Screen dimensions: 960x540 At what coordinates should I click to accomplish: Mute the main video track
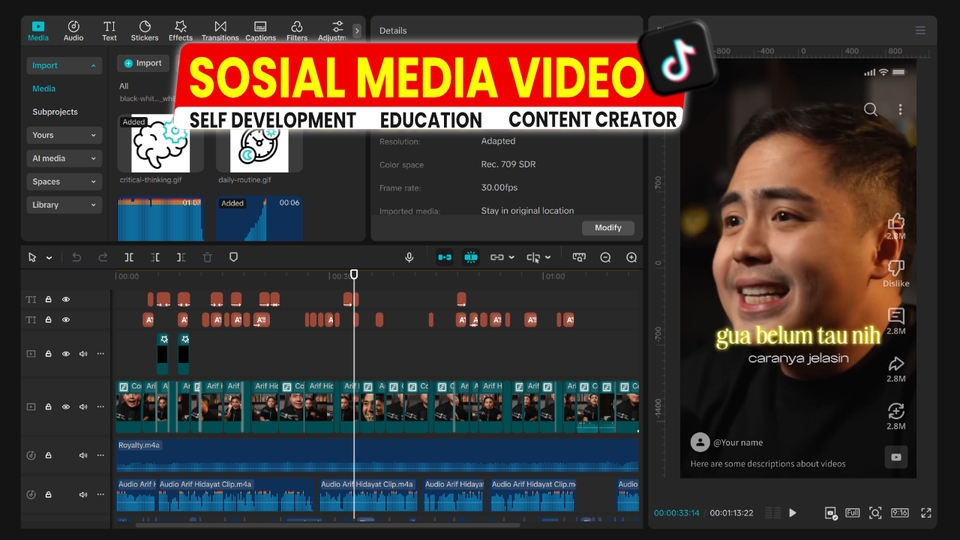[x=83, y=407]
